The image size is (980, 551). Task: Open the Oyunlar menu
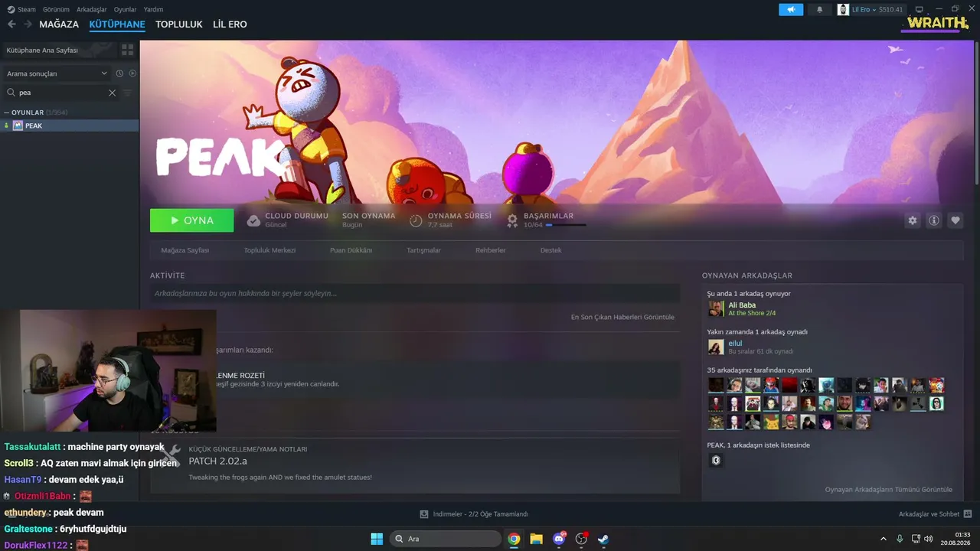pyautogui.click(x=126, y=9)
